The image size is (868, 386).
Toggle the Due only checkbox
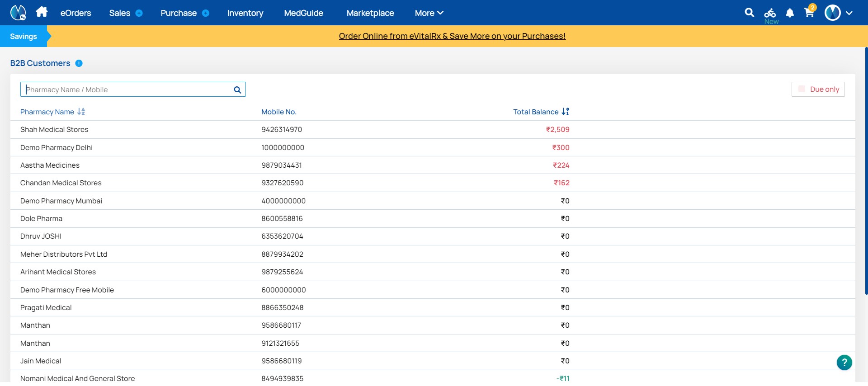click(802, 89)
